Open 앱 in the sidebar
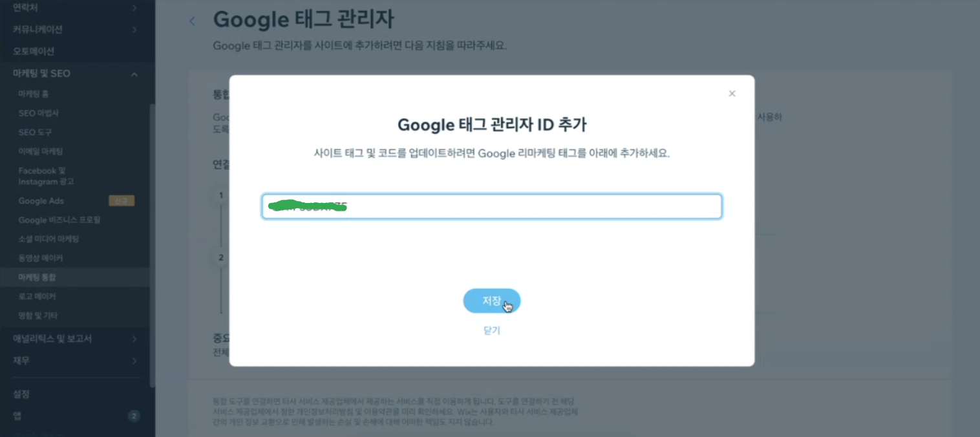The width and height of the screenshot is (980, 437). [x=17, y=416]
